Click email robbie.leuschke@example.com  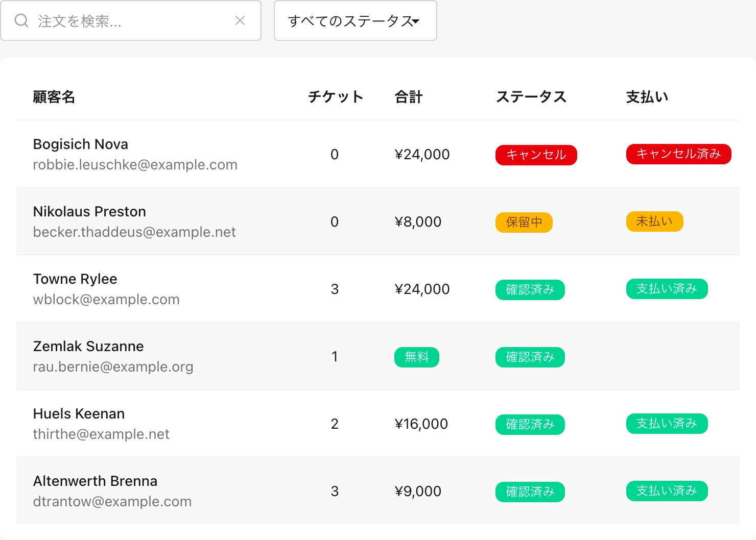135,165
